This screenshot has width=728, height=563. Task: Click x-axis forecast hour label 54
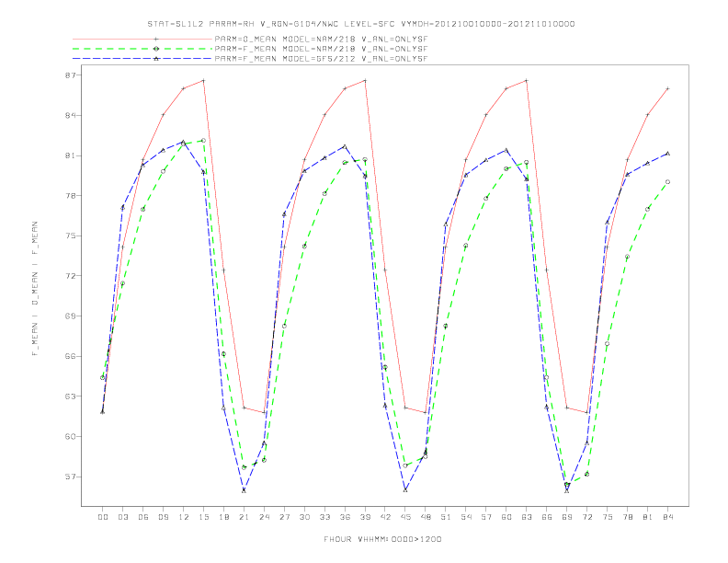tap(466, 517)
